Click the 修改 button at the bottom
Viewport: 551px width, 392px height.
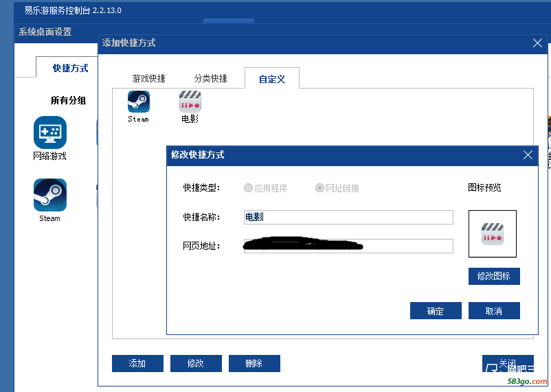pyautogui.click(x=196, y=363)
